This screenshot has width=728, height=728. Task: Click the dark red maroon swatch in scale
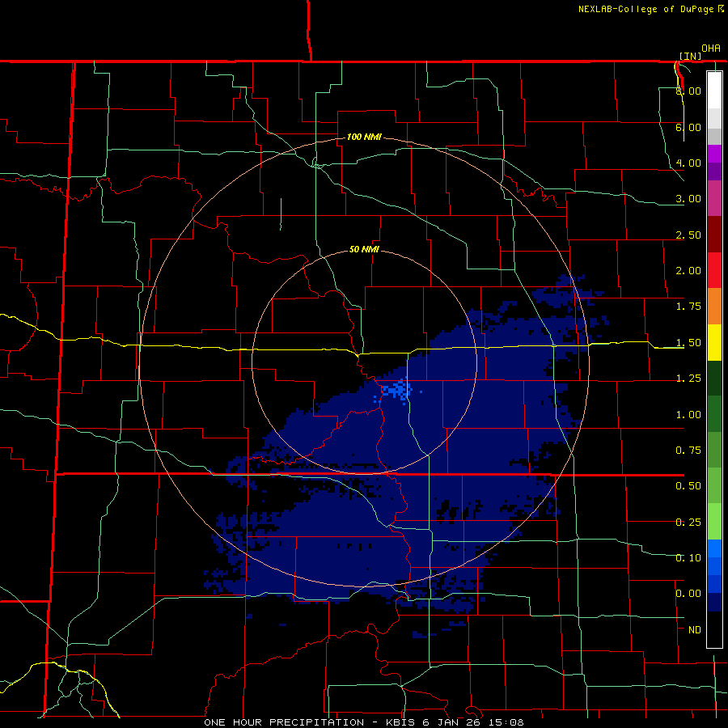click(714, 235)
